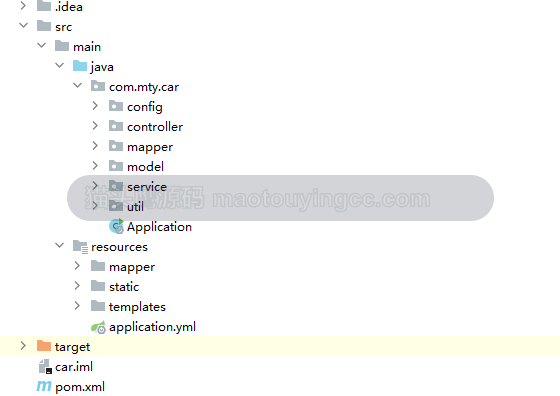Expand the static folder chevron
This screenshot has width=560, height=396.
(x=77, y=286)
